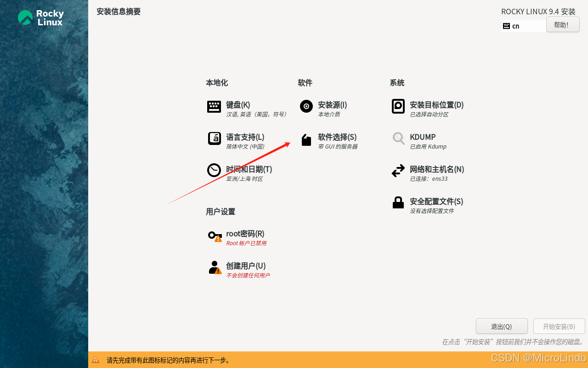Open 网络和主机名(N) settings
Image resolution: width=588 pixels, height=368 pixels.
(437, 169)
